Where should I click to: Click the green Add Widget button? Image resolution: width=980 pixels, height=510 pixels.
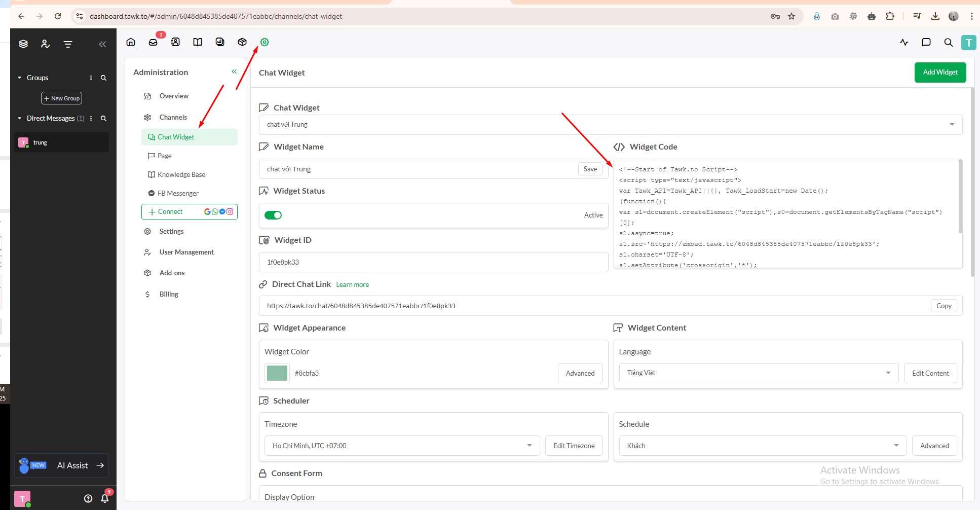click(x=940, y=72)
